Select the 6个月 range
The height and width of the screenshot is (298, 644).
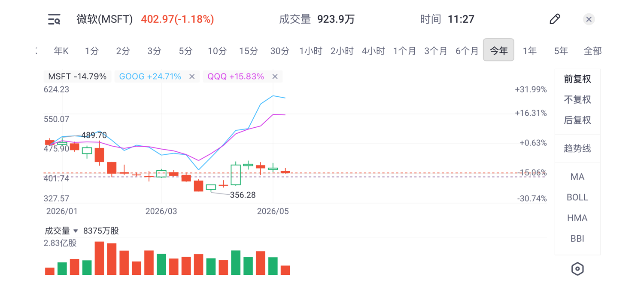[467, 51]
